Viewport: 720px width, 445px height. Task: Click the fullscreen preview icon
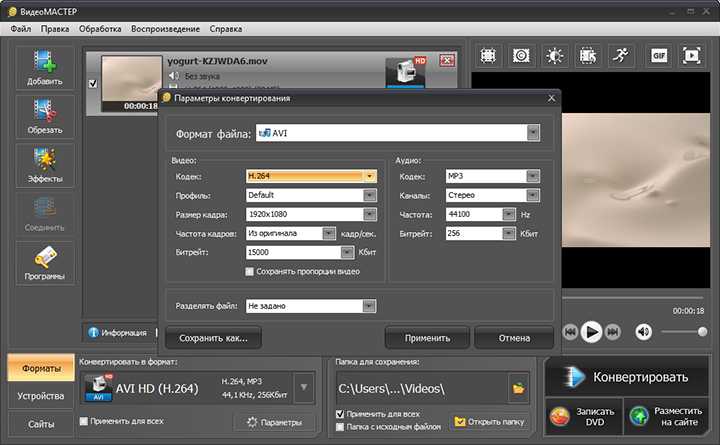(x=692, y=56)
